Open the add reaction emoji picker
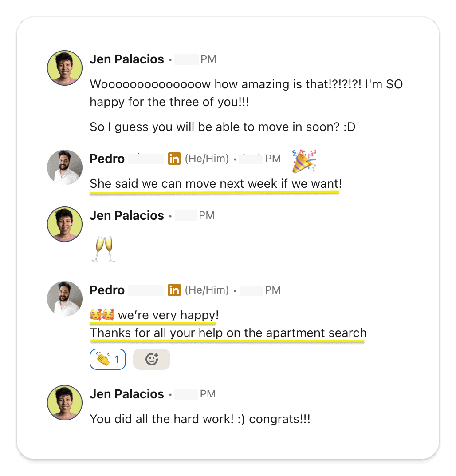The image size is (456, 476). pos(151,359)
